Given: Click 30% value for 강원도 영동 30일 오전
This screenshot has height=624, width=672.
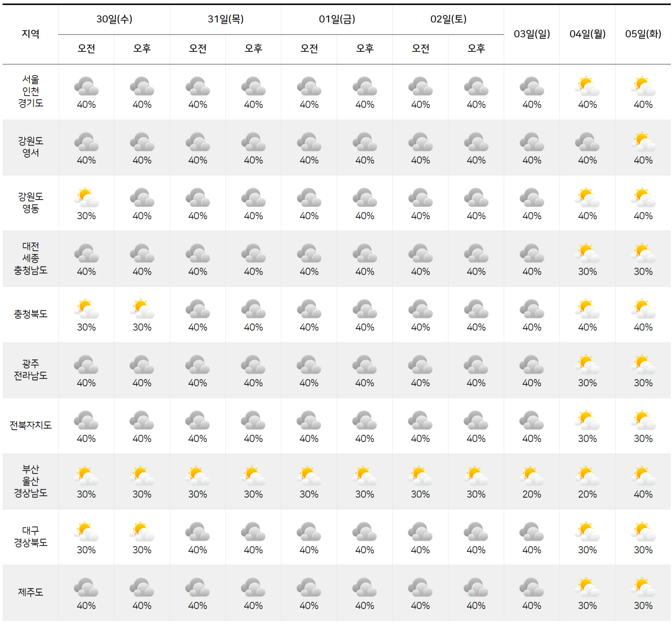Looking at the screenshot, I should tap(87, 216).
